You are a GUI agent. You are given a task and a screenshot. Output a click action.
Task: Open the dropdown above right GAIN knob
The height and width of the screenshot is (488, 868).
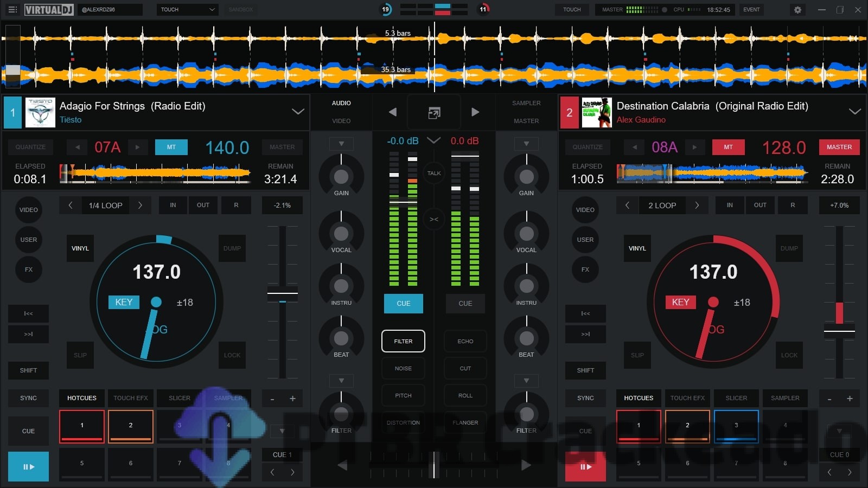pyautogui.click(x=526, y=144)
